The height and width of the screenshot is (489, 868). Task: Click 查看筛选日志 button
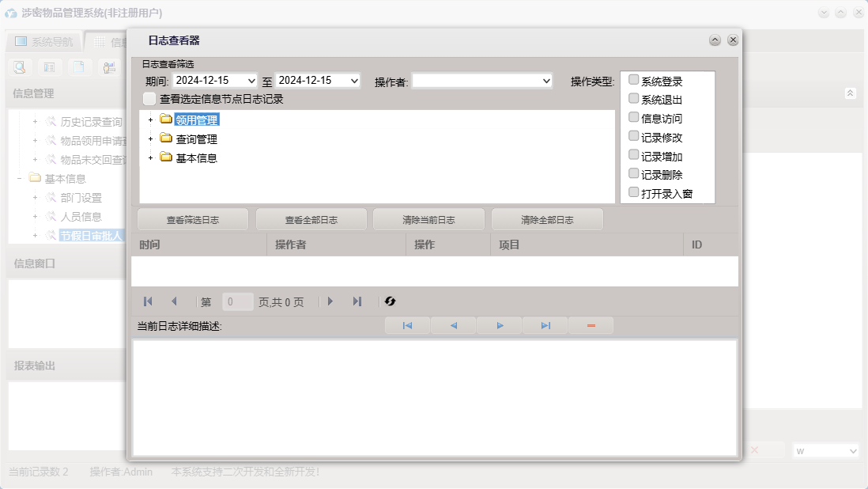pyautogui.click(x=193, y=220)
